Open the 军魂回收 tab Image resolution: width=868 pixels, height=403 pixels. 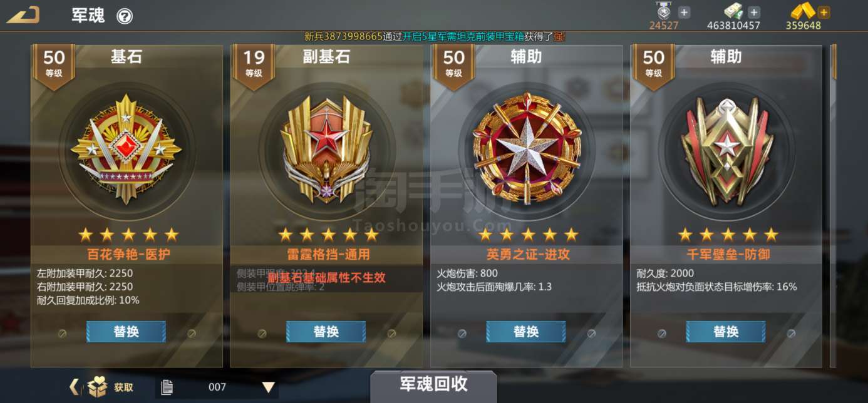[x=433, y=385]
